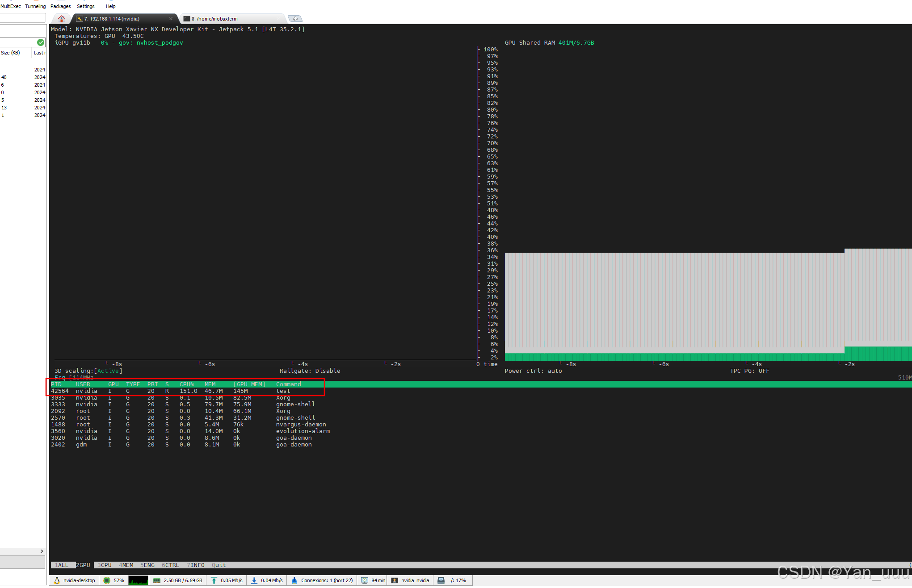The height and width of the screenshot is (588, 912).
Task: Click the green checkmark path icon
Action: tap(41, 42)
